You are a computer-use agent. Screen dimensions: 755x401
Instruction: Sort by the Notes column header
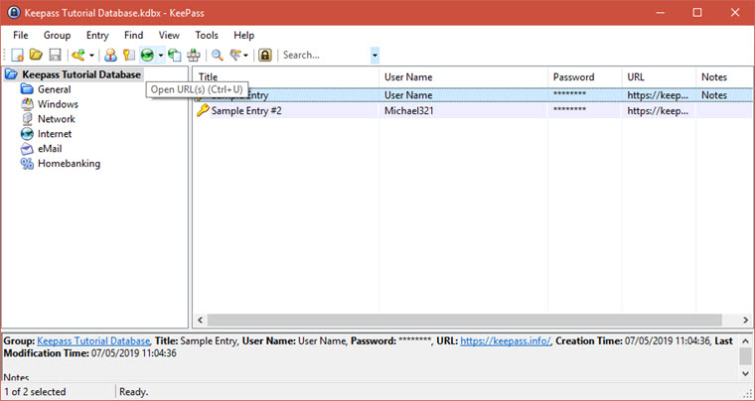725,77
